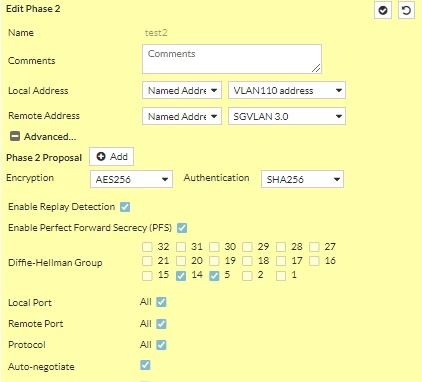Toggle Enable Replay Detection checkbox
This screenshot has height=382, width=422.
125,207
